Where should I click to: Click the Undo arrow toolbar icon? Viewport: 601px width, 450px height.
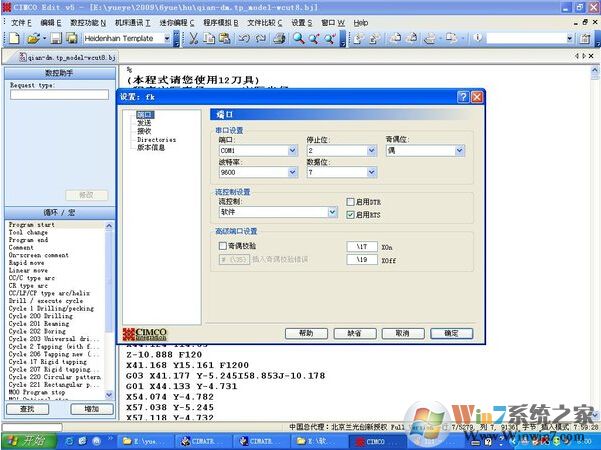[x=244, y=38]
